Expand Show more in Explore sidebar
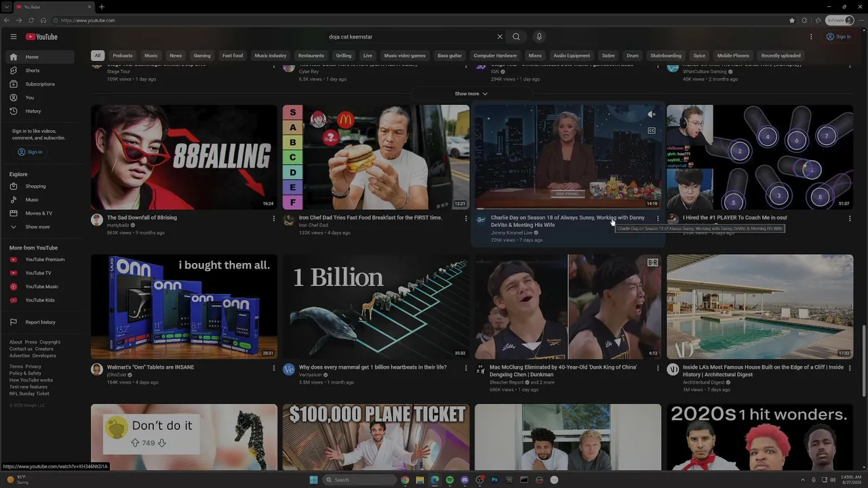 tap(41, 227)
